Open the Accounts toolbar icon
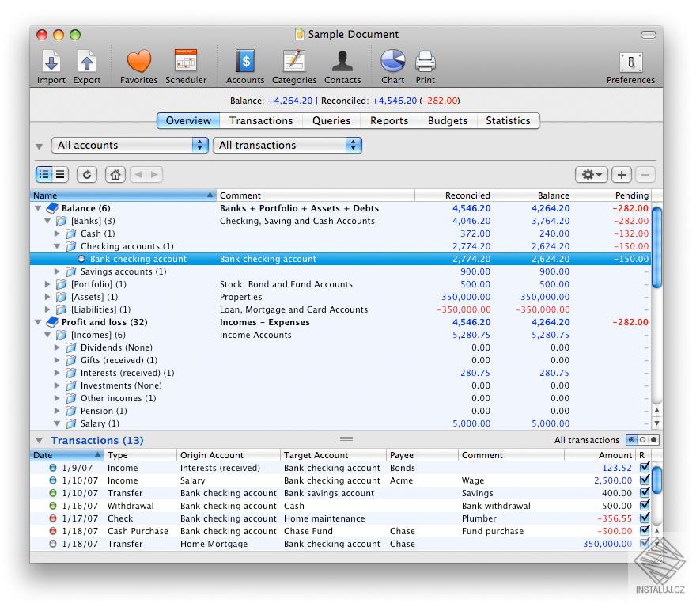Screen dimensions: 700x611 click(x=245, y=62)
